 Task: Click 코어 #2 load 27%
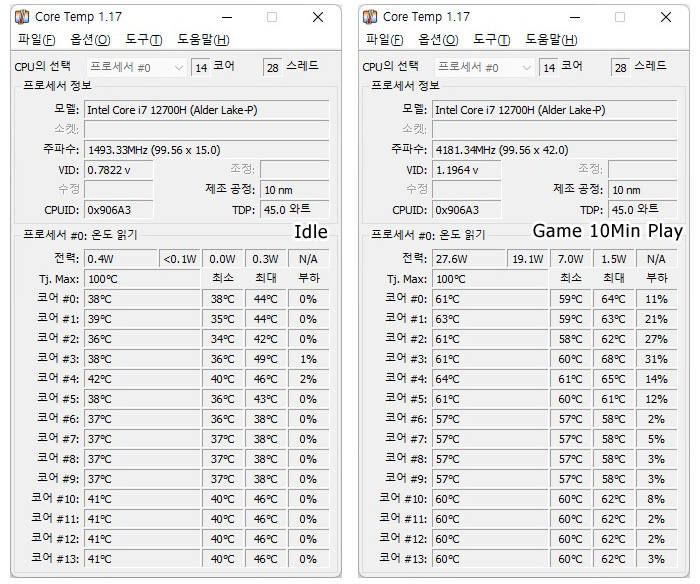coord(656,339)
